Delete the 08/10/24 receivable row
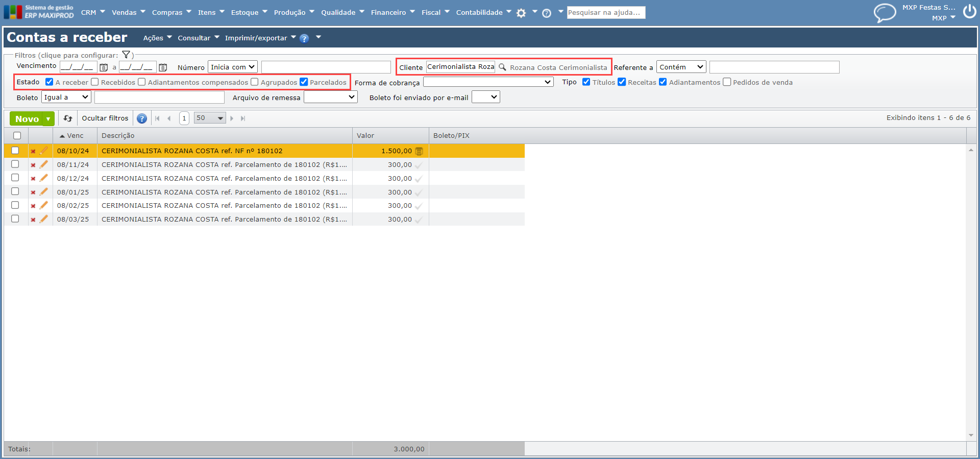Viewport: 980px width, 459px height. pos(33,151)
